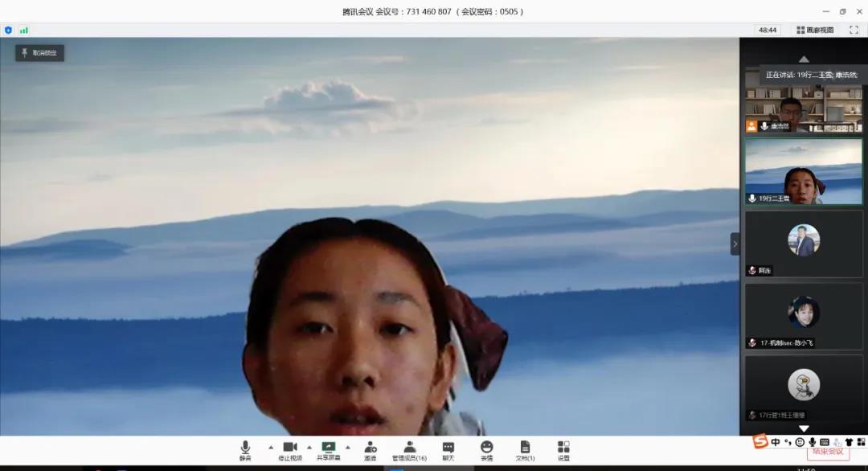
Task: Click the 康浩然 name label
Action: click(780, 126)
